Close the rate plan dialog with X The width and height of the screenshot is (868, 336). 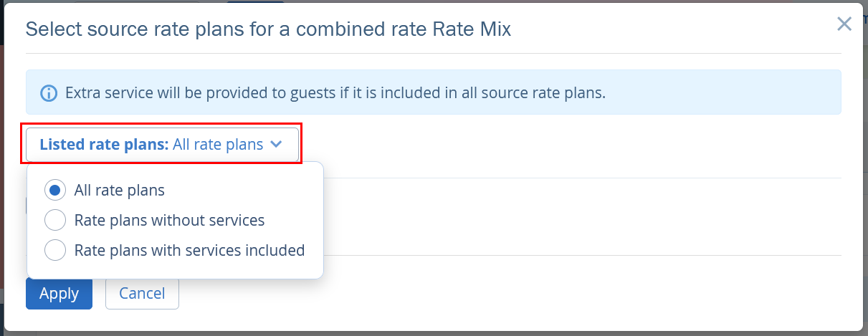click(844, 24)
